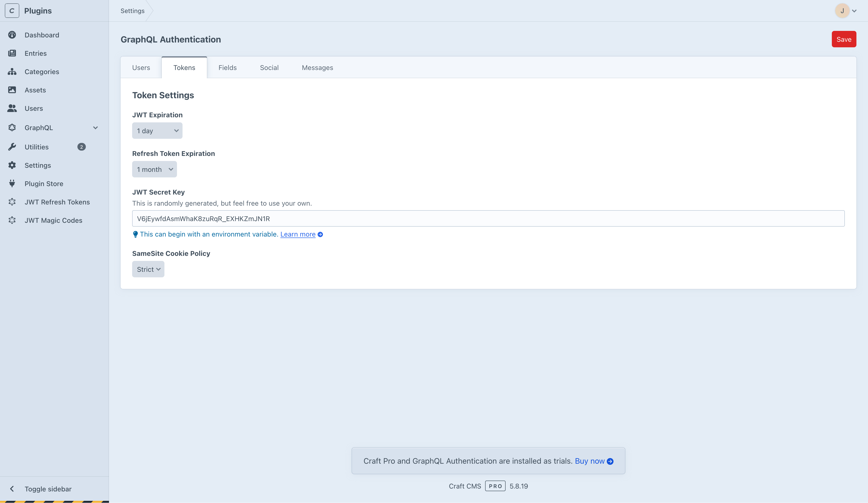
Task: Open the Refresh Token Expiration dropdown
Action: [x=154, y=169]
